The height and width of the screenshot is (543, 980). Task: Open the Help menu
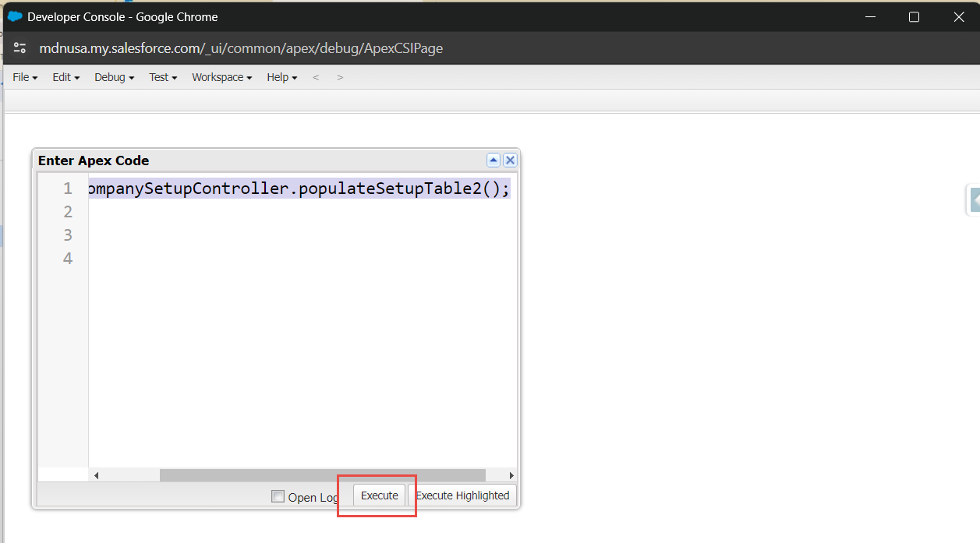click(282, 77)
